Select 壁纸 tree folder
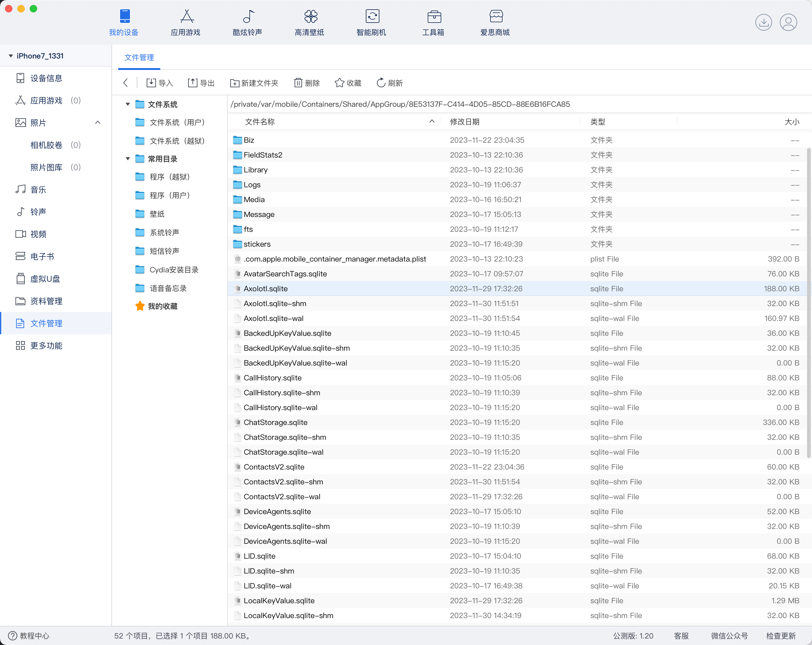 point(150,214)
